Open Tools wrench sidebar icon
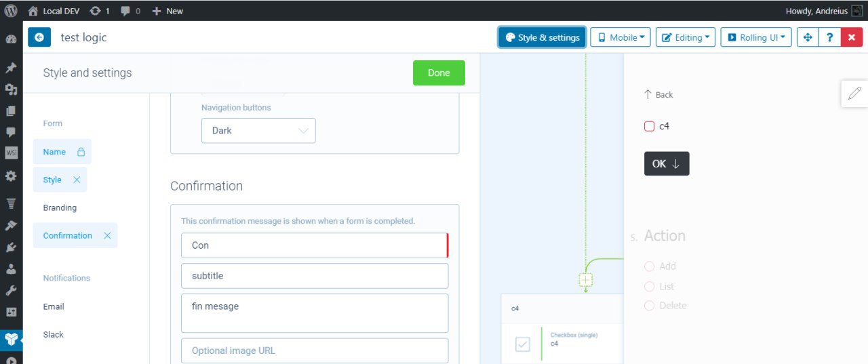Viewport: 868px width, 364px height. (11, 290)
